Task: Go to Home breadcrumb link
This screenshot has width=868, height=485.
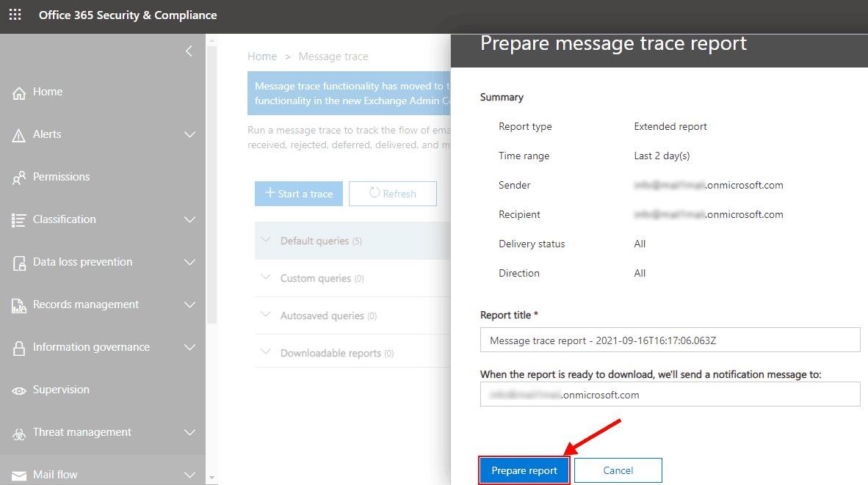Action: point(262,56)
